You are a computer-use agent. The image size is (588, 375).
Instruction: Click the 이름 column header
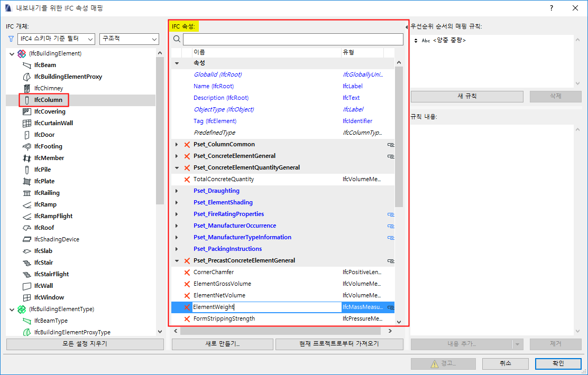267,52
